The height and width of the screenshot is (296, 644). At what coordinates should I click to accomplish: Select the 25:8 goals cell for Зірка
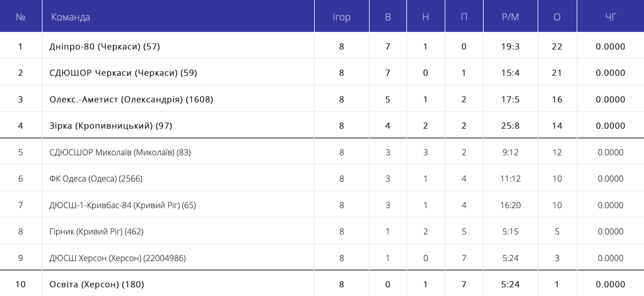[x=510, y=126]
